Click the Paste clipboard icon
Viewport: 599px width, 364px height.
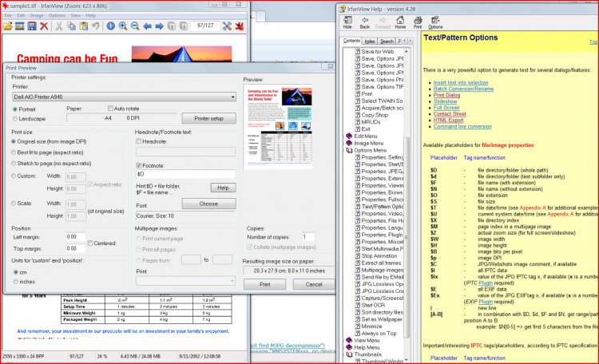[x=84, y=26]
